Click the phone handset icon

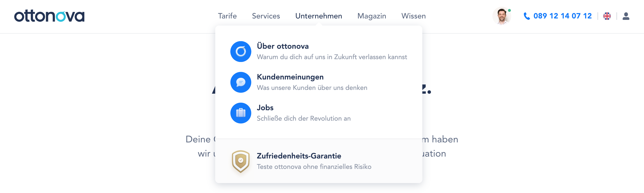point(527,16)
